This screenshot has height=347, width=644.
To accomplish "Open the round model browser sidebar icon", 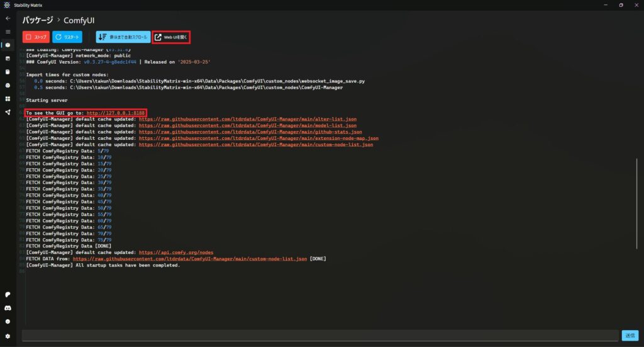I will (8, 86).
